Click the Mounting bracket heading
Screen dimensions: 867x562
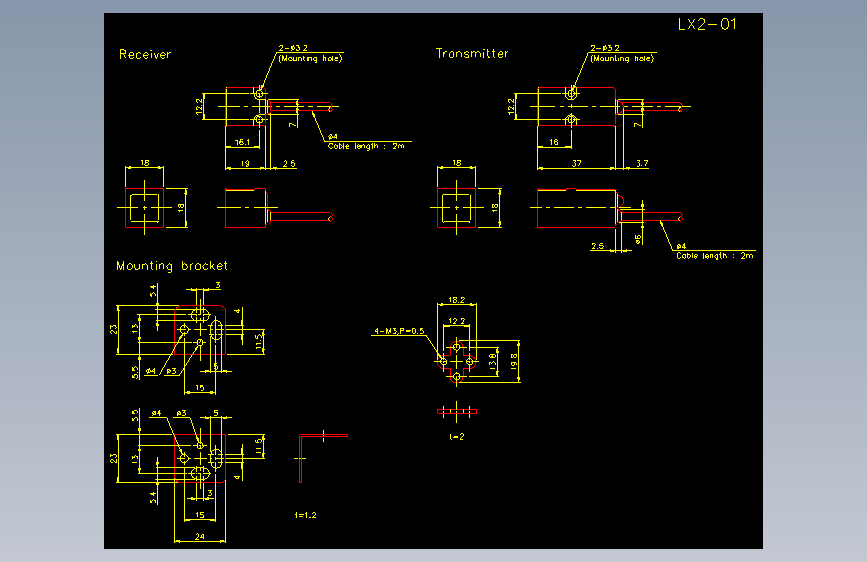pos(172,266)
